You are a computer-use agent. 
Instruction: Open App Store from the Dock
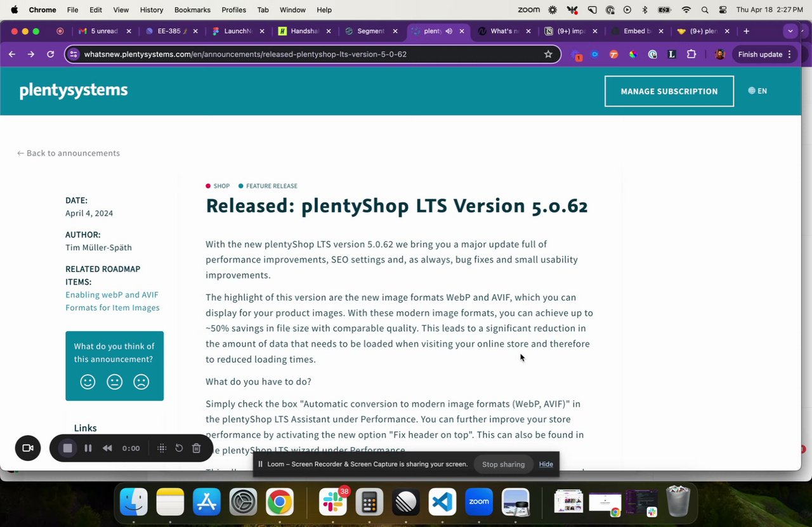coord(207,503)
